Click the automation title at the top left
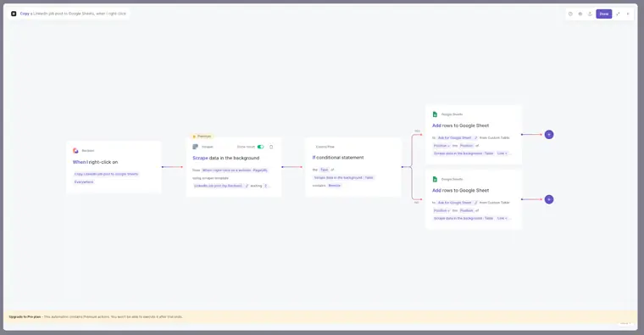Viewport: 644px width, 335px height. (73, 14)
